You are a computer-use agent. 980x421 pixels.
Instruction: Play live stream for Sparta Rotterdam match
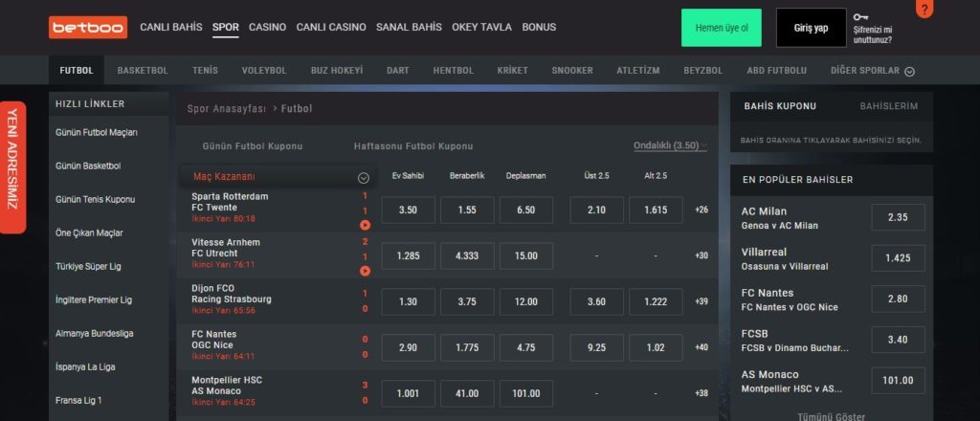tap(365, 225)
